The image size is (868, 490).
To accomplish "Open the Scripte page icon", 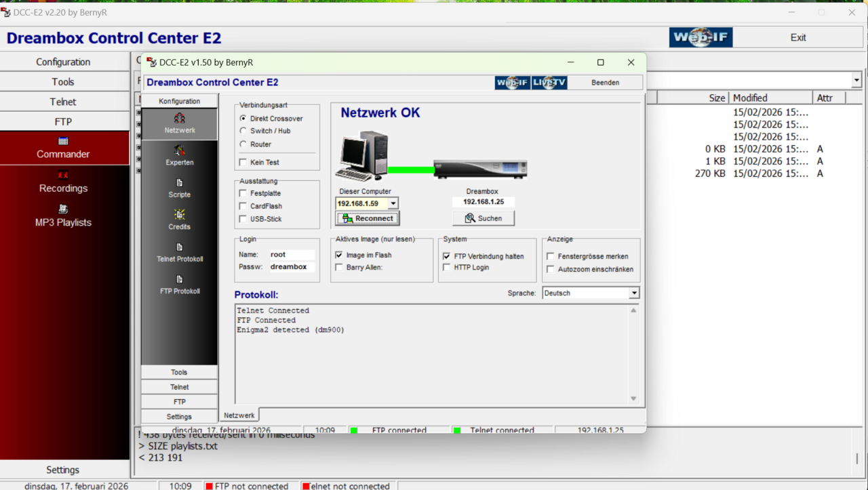I will click(179, 187).
